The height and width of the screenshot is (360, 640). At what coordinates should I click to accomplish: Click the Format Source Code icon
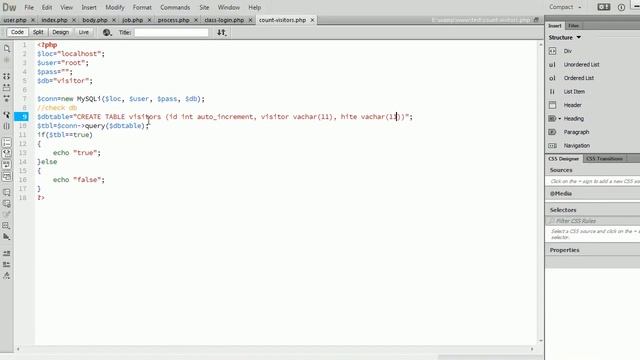7,276
